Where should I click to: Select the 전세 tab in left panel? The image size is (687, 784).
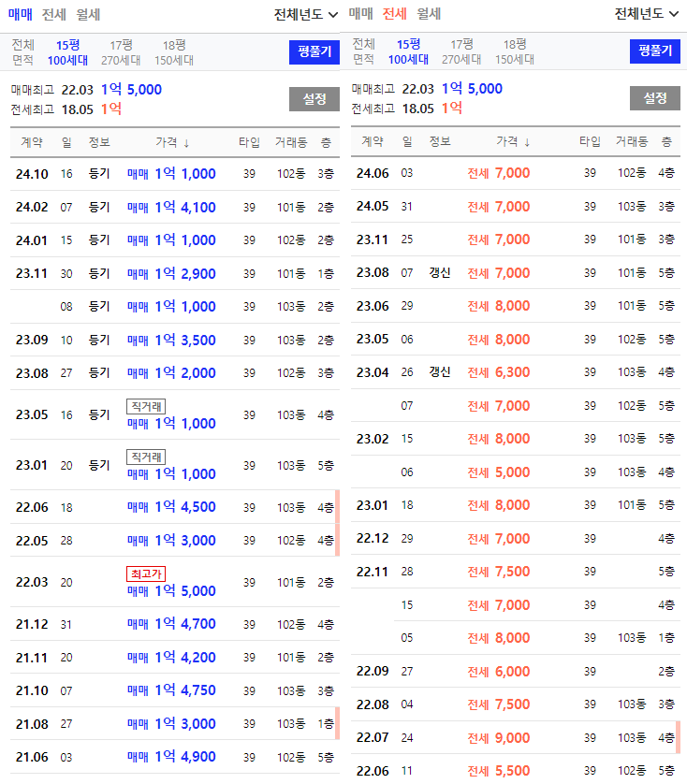click(54, 14)
